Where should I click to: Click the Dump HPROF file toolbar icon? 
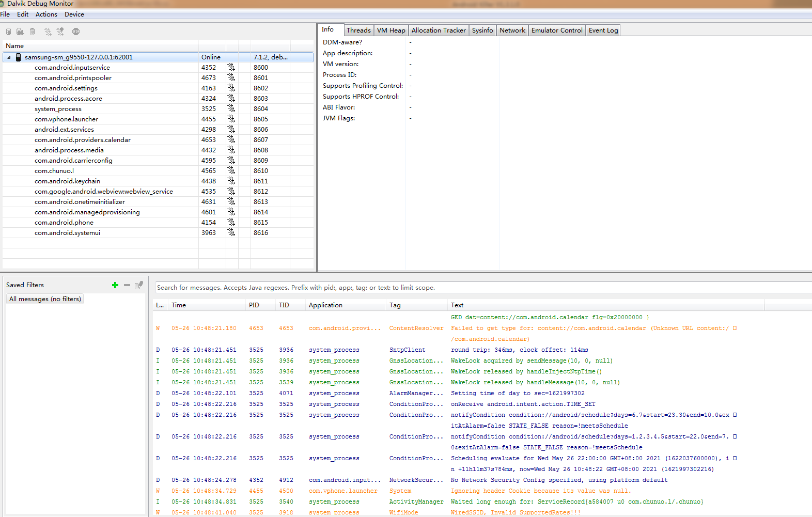click(x=20, y=32)
